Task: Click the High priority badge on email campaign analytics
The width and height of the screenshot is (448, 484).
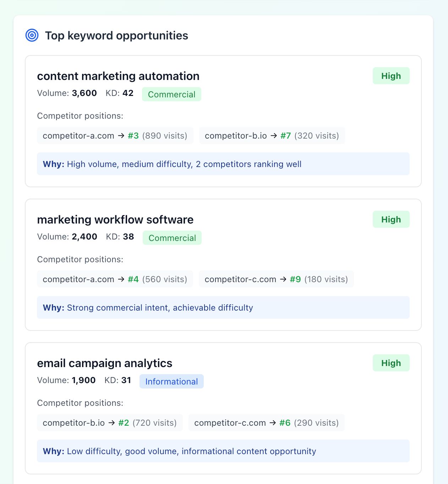Action: point(391,363)
